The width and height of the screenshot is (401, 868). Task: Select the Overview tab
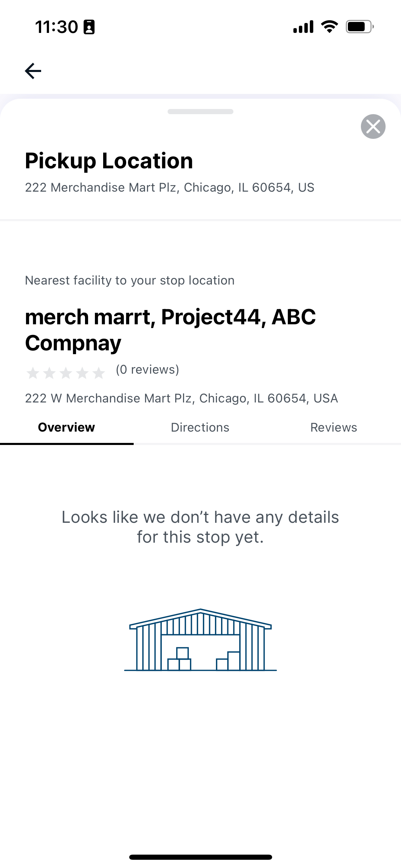66,427
